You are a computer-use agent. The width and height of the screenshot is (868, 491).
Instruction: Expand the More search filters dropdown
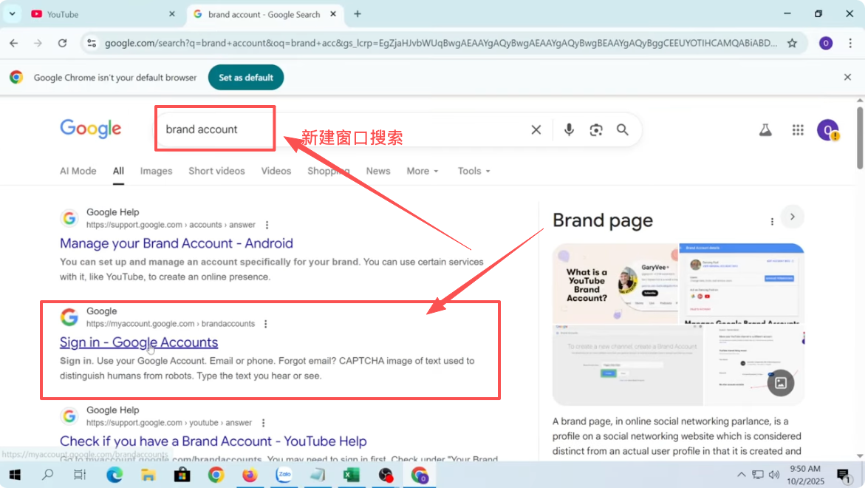[424, 172]
